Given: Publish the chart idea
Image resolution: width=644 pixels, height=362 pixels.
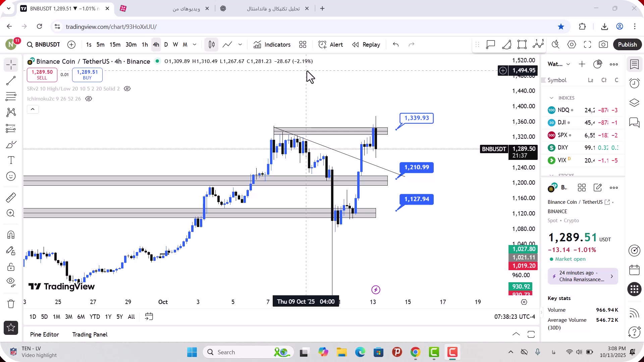Looking at the screenshot, I should (628, 45).
